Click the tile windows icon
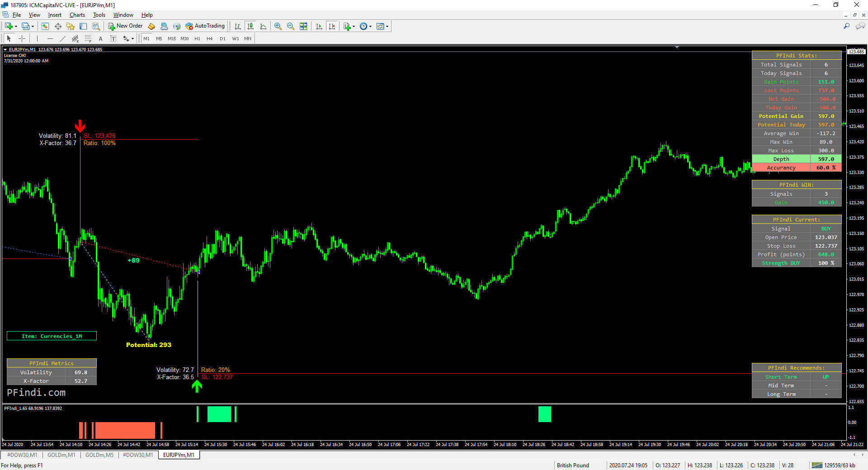This screenshot has height=470, width=868. coord(303,26)
